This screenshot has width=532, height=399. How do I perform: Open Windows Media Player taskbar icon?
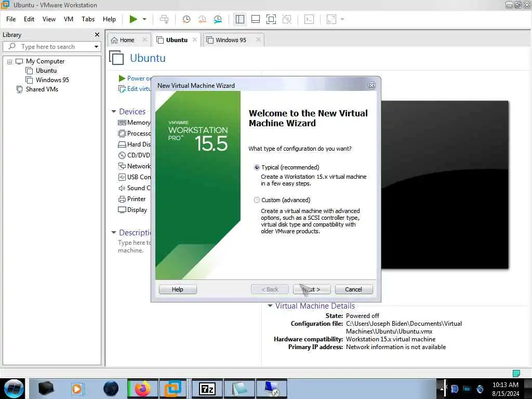[77, 389]
